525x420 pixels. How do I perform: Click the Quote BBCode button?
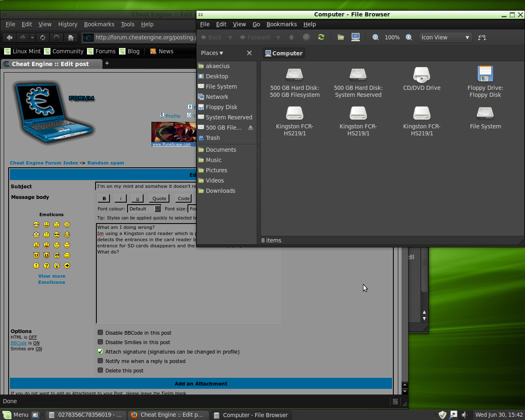159,199
